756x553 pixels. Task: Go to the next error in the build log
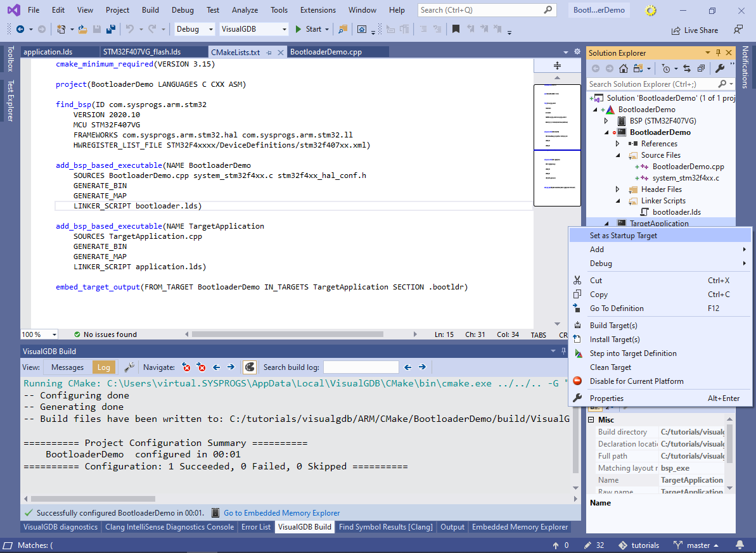[201, 367]
